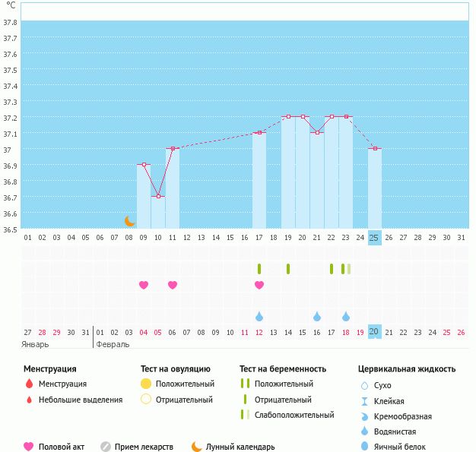The image size is (476, 452).
Task: Click the pink heart icon beside Половой акт
Action: tap(29, 447)
